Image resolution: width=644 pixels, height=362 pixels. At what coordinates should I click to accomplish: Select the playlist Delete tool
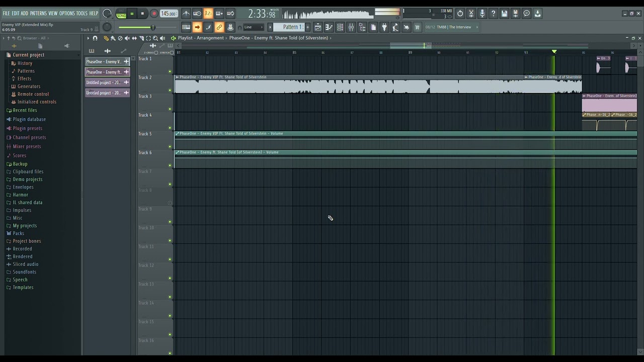[x=120, y=38]
